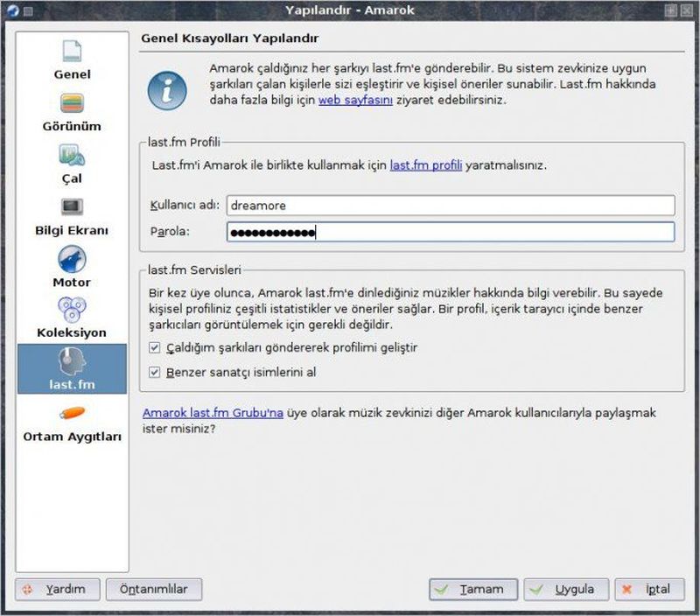The image size is (700, 616).
Task: Open the Genel settings page icon
Action: click(x=72, y=52)
